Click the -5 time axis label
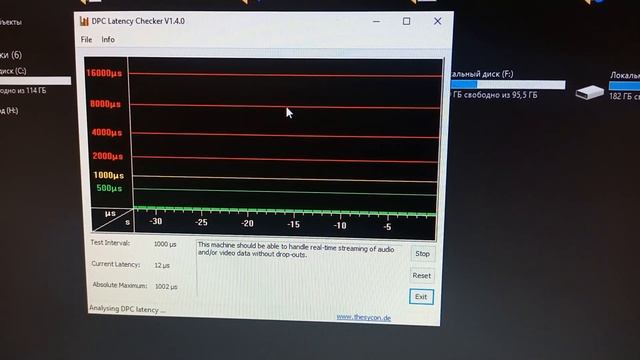 coord(387,227)
